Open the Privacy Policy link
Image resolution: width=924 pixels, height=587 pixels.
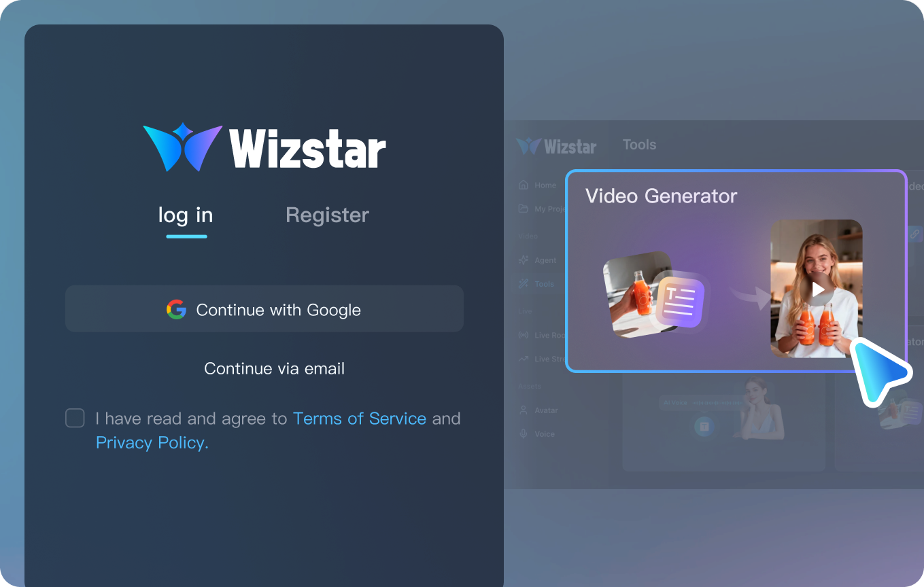point(152,443)
